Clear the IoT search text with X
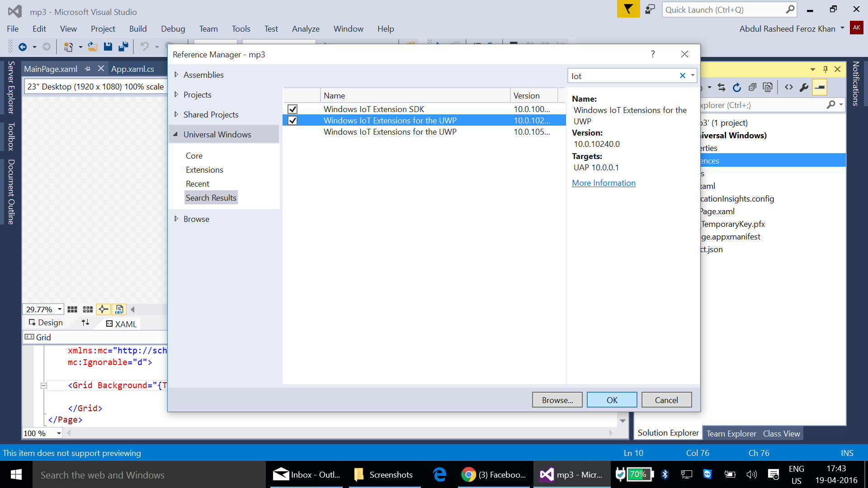 pyautogui.click(x=683, y=75)
